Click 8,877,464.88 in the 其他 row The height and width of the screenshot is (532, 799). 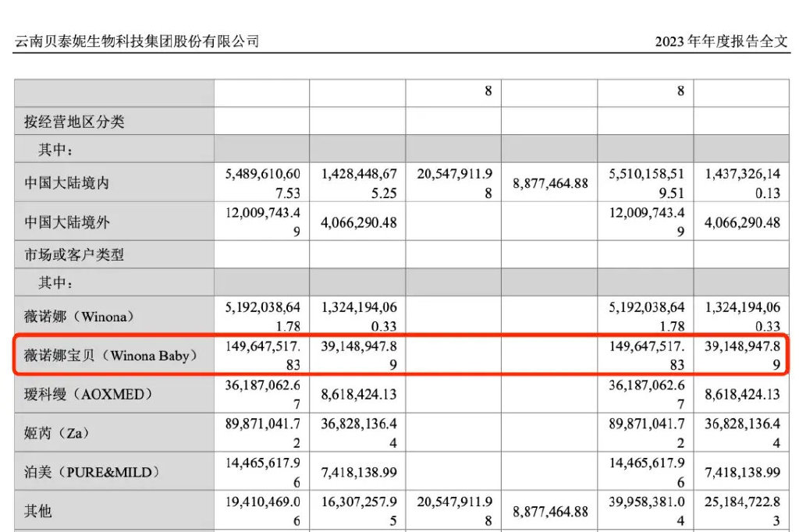pyautogui.click(x=550, y=511)
